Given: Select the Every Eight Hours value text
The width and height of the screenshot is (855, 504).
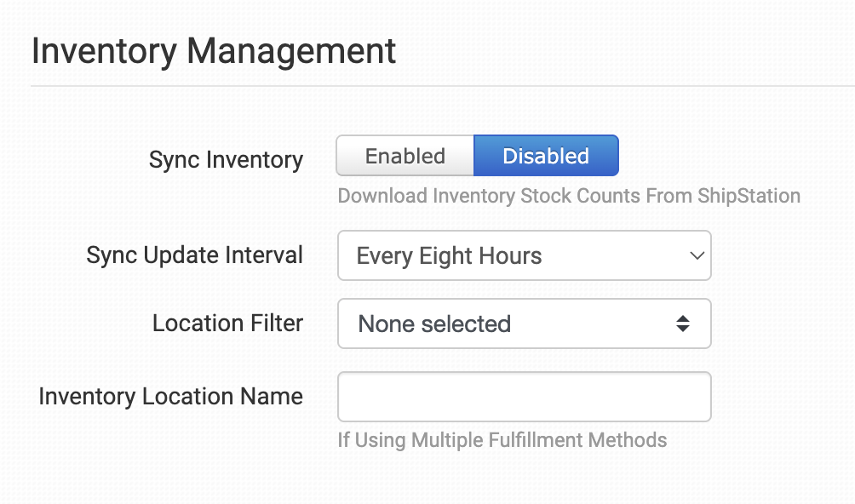Looking at the screenshot, I should 449,256.
